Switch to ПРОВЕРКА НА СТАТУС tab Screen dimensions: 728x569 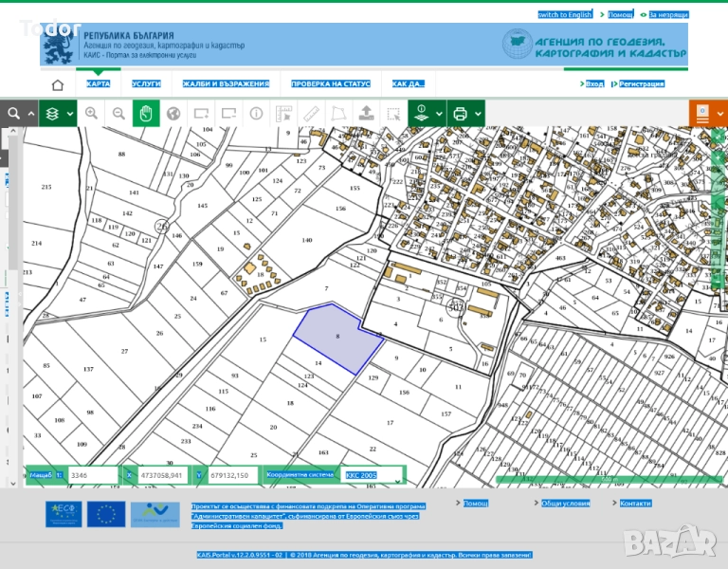coord(330,84)
